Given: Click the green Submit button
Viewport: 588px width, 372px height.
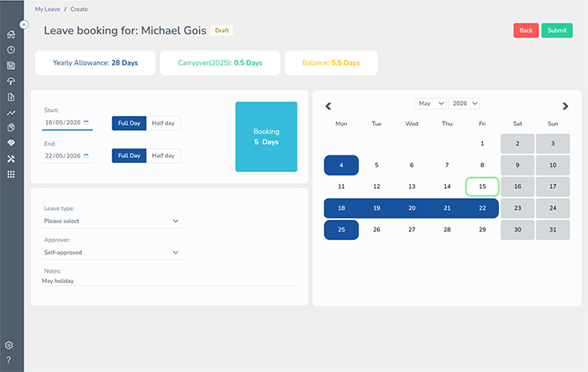Looking at the screenshot, I should pos(557,30).
